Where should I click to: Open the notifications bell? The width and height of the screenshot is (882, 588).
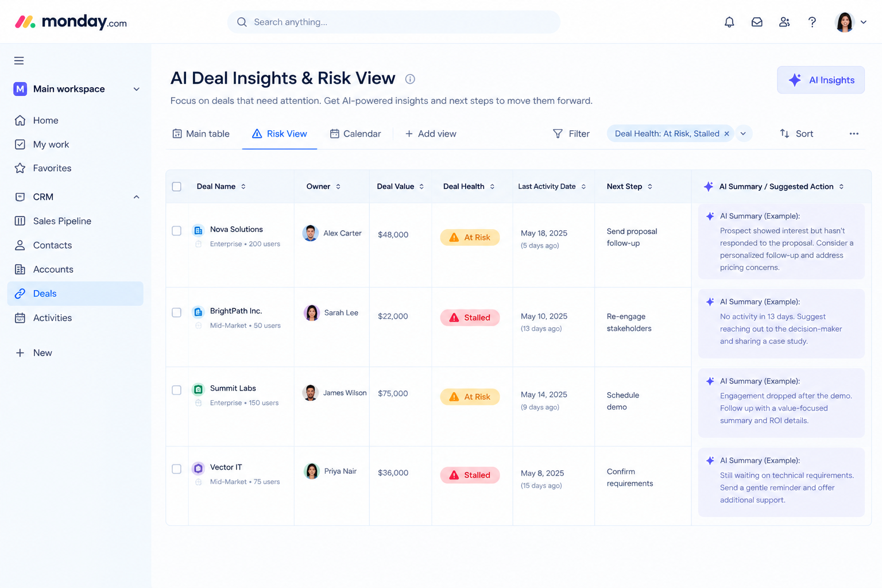click(729, 22)
